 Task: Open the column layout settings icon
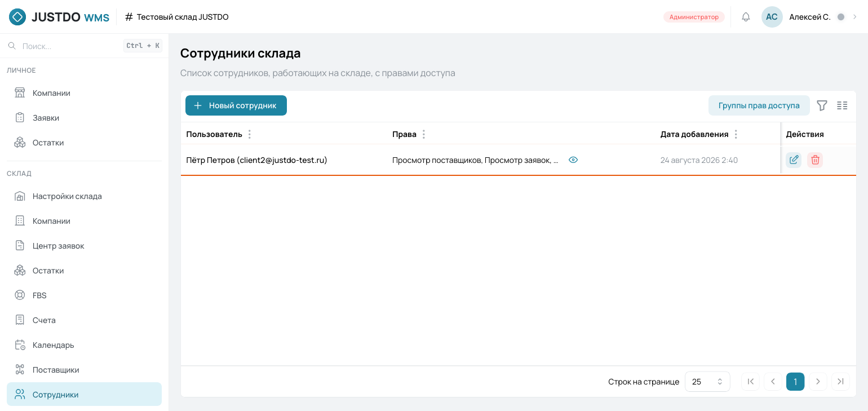[842, 105]
